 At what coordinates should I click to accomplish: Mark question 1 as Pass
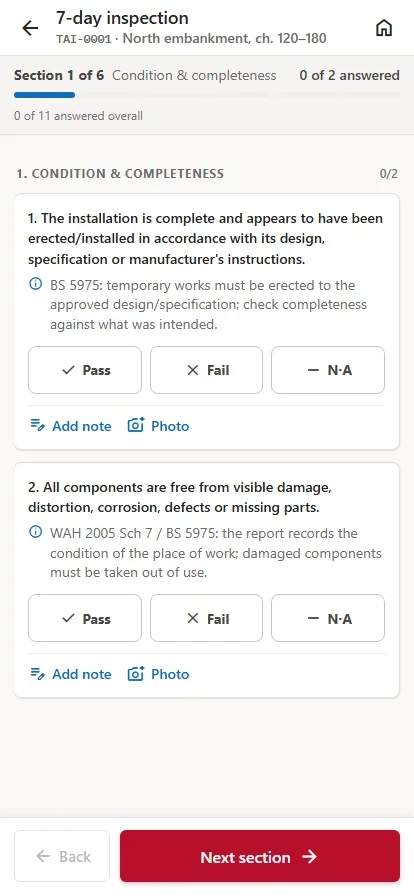pos(85,370)
